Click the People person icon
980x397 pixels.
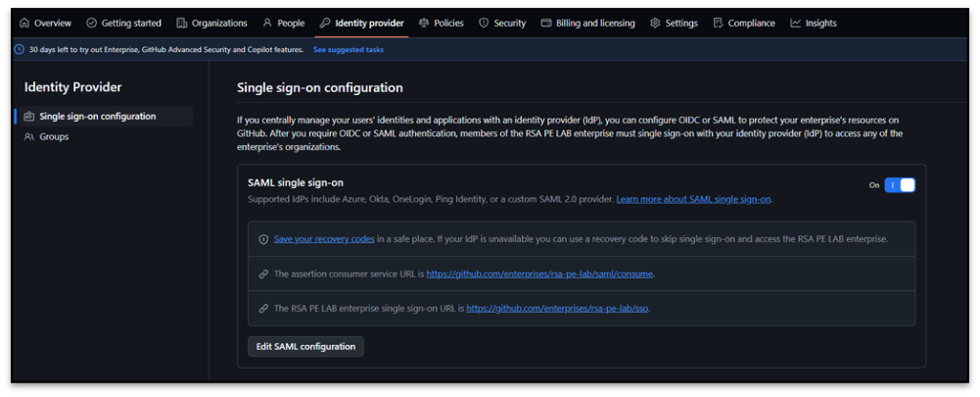pyautogui.click(x=267, y=24)
